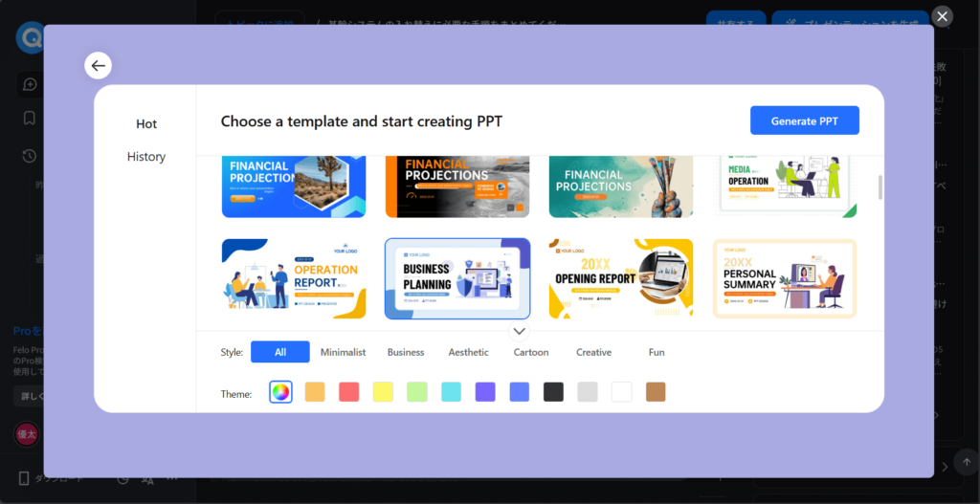980x504 pixels.
Task: Open the Hot templates tab
Action: click(x=146, y=124)
